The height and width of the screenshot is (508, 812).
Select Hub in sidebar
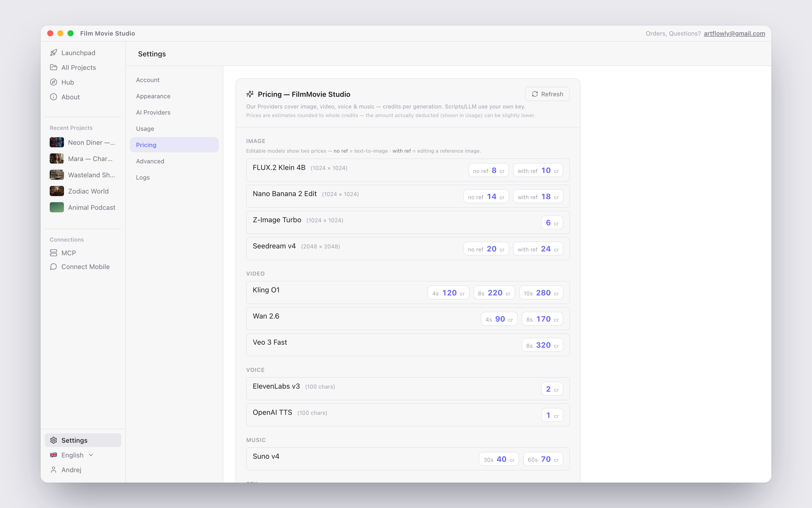pos(67,82)
